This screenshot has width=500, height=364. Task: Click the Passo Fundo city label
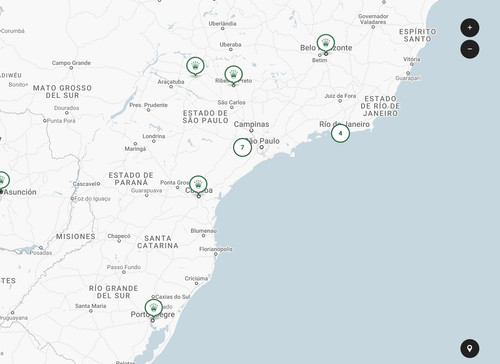(x=124, y=267)
